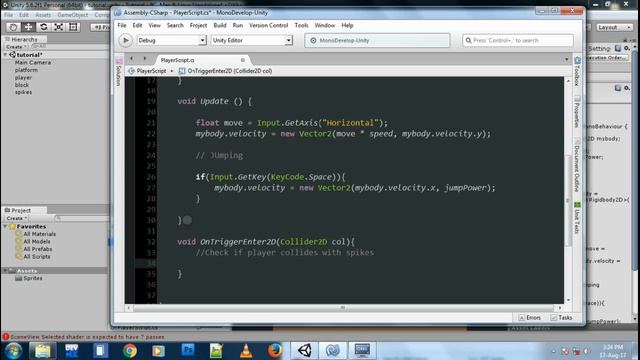Run the project with the play button
The height and width of the screenshot is (360, 640).
point(125,40)
